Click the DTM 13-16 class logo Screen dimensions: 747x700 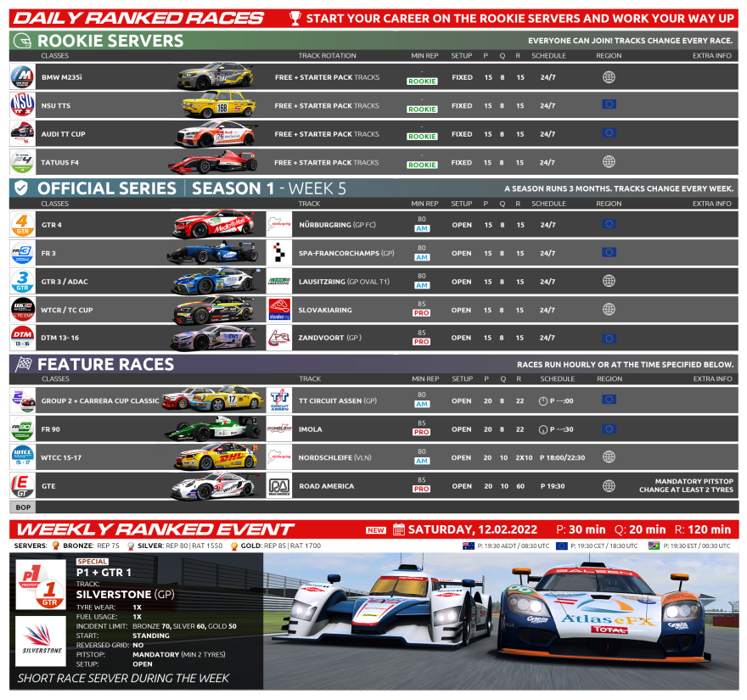(22, 338)
